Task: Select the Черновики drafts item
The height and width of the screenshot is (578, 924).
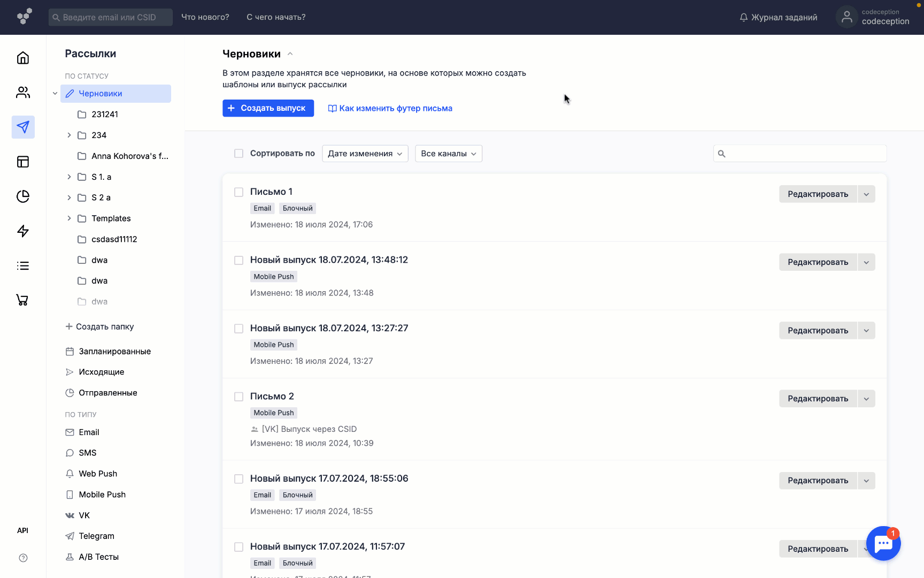Action: [x=115, y=94]
